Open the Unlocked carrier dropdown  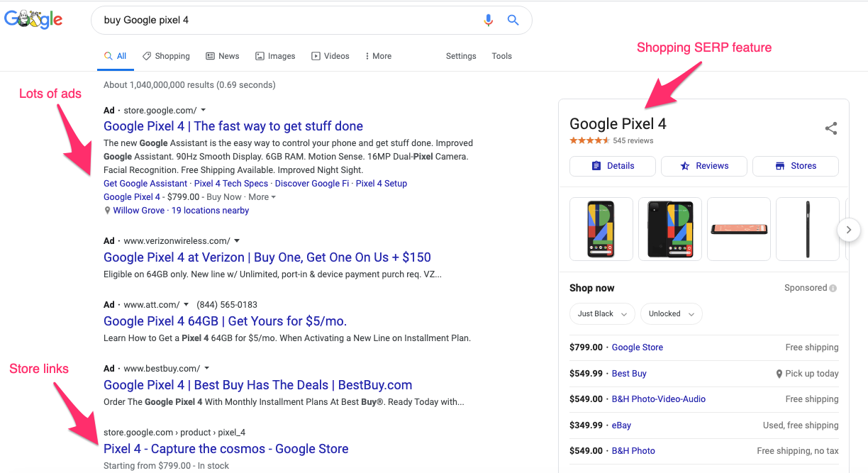coord(671,313)
